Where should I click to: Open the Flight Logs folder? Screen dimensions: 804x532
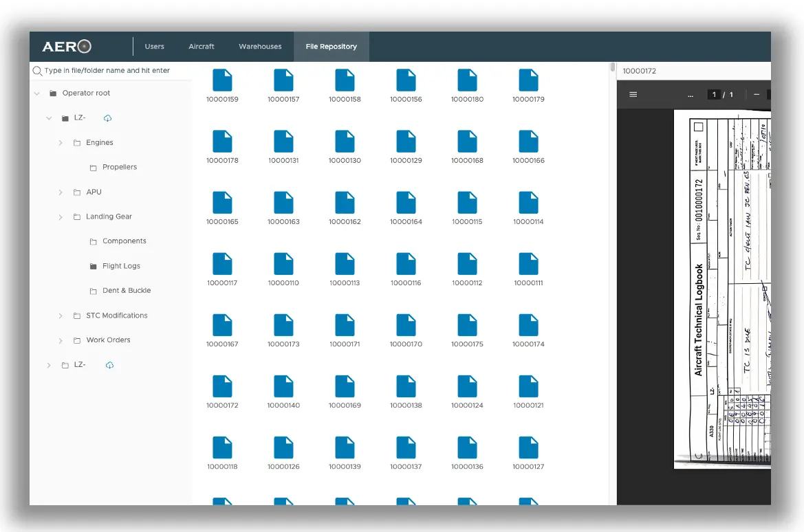[121, 266]
